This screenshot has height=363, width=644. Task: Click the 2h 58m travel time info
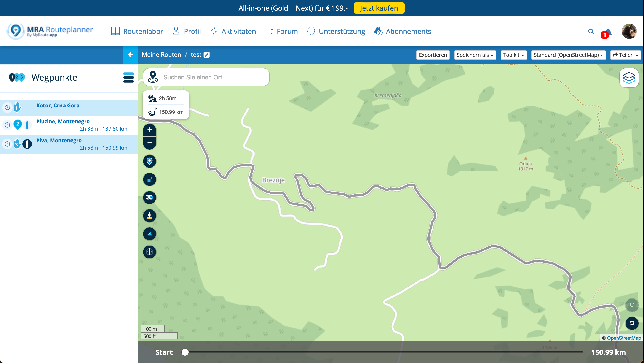click(x=166, y=98)
